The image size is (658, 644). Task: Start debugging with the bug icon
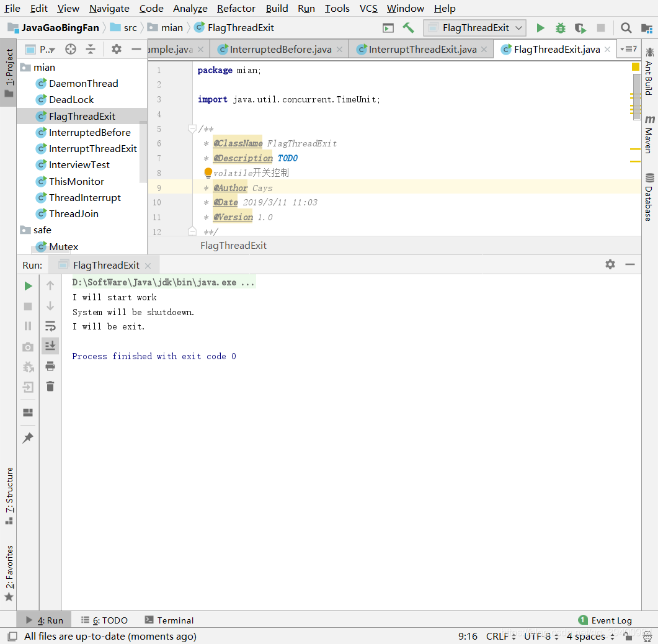pyautogui.click(x=560, y=28)
